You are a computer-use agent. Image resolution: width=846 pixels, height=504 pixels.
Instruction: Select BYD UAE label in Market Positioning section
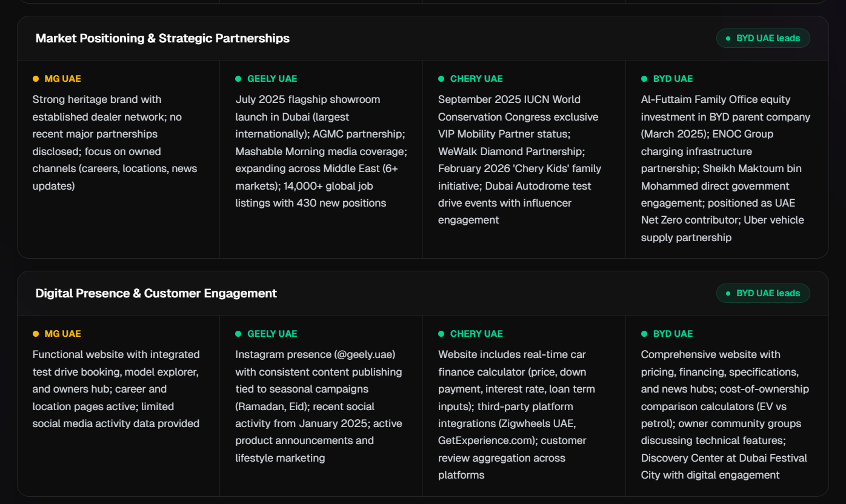point(673,79)
